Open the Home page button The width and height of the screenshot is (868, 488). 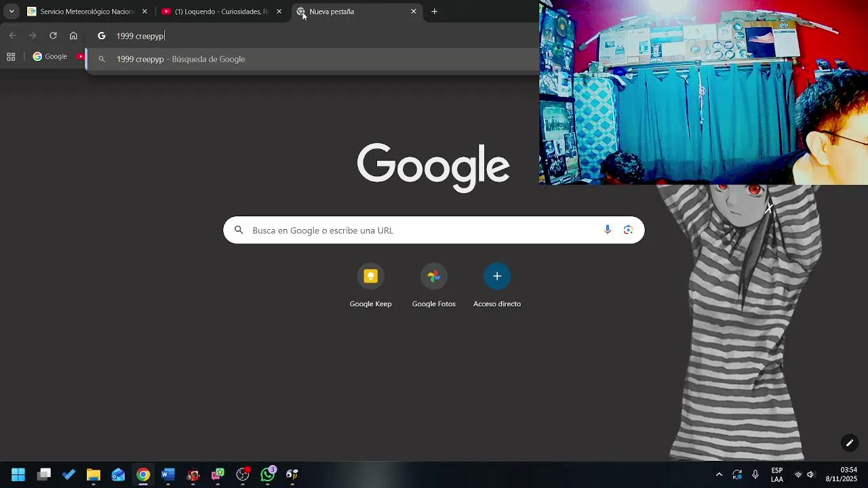(73, 36)
